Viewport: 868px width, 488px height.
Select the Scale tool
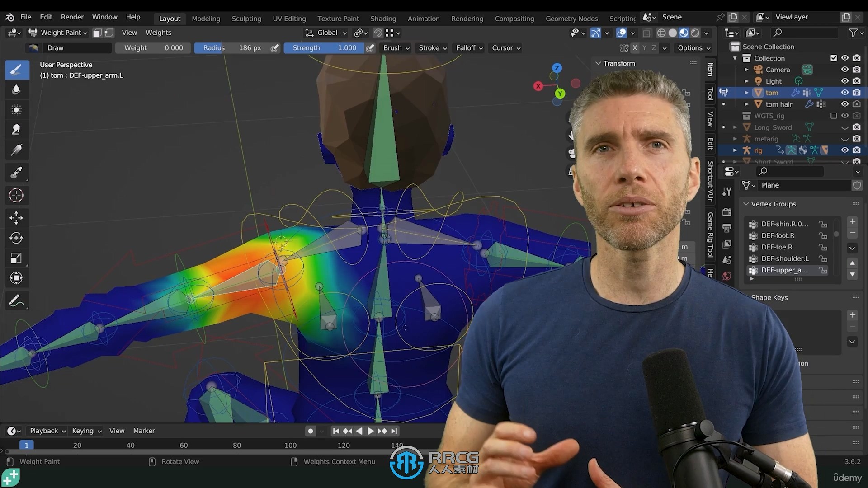(x=17, y=258)
